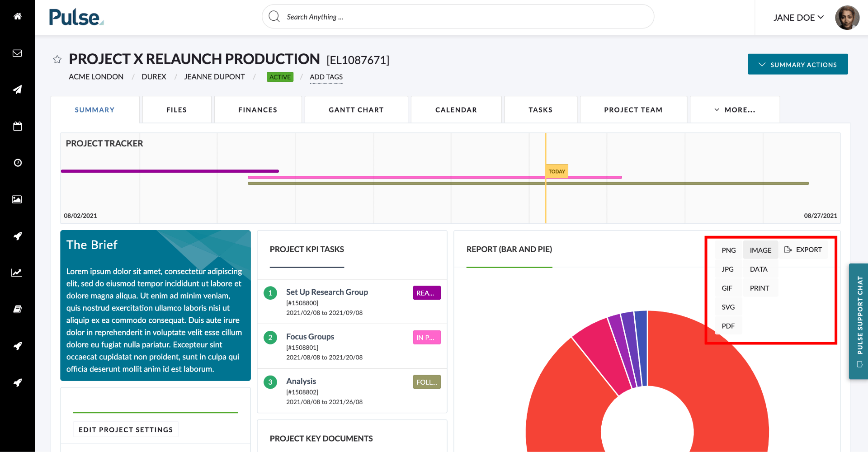Click the green number 3 task circle
The image size is (868, 452).
coord(270,382)
